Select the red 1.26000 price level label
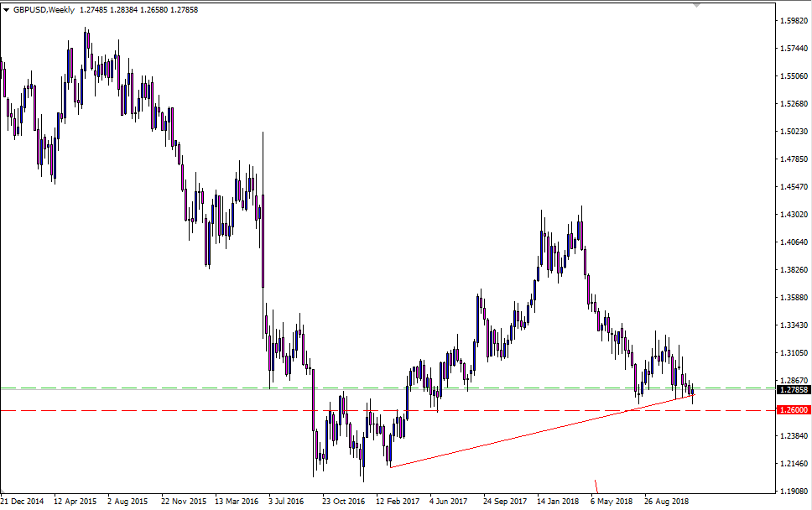This screenshot has height=510, width=812. tap(794, 409)
